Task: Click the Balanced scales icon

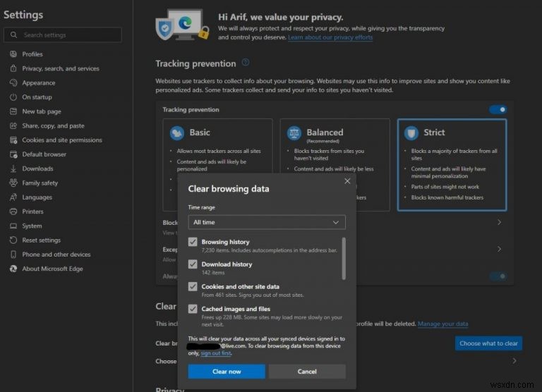Action: tap(294, 133)
